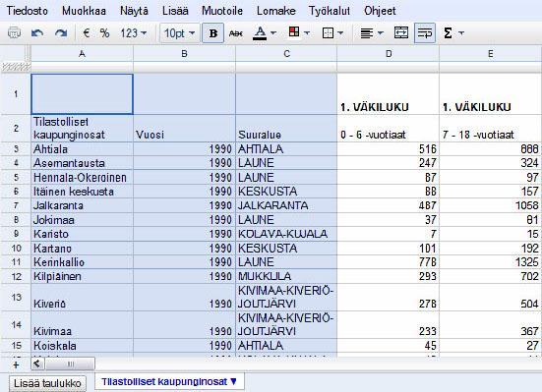
Task: Expand the borders dropdown arrow
Action: (x=340, y=33)
